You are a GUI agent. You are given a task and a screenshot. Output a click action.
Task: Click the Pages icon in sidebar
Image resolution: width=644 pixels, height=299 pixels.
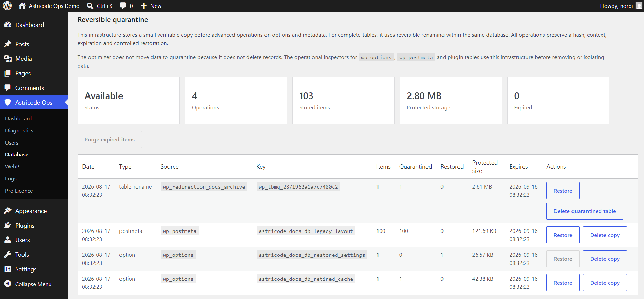[x=7, y=73]
